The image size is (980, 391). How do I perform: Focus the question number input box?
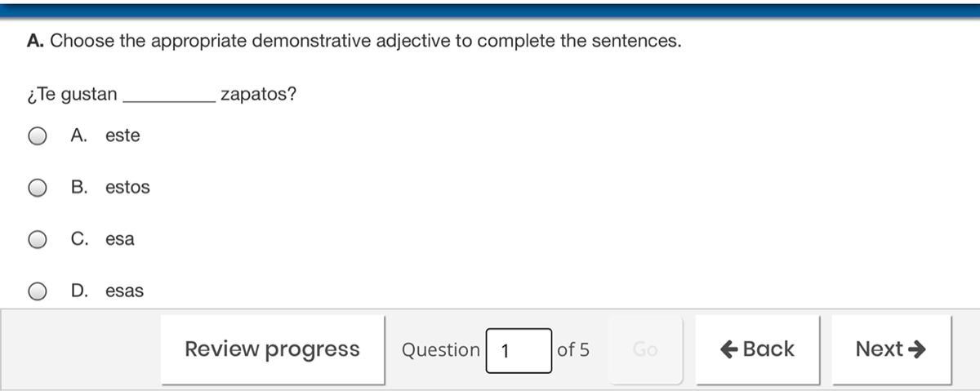point(519,350)
